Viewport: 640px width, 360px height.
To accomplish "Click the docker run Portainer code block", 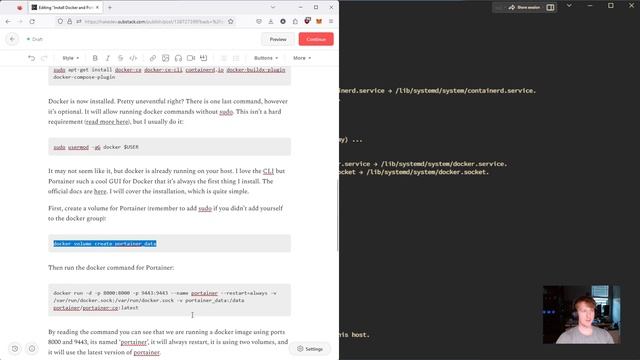I will (169, 300).
